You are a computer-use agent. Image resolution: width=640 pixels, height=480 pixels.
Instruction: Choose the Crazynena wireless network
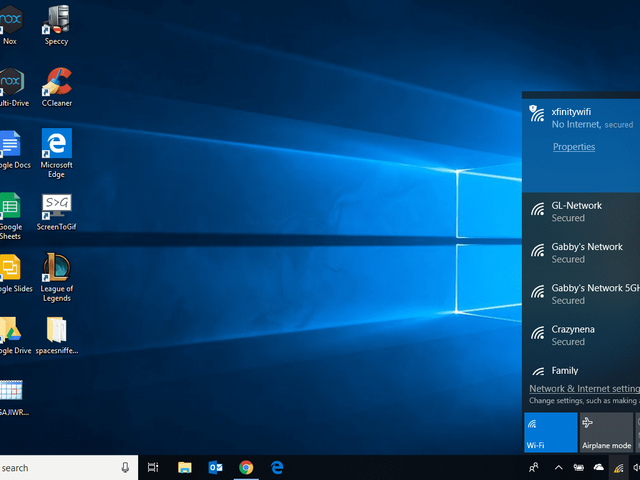click(581, 334)
